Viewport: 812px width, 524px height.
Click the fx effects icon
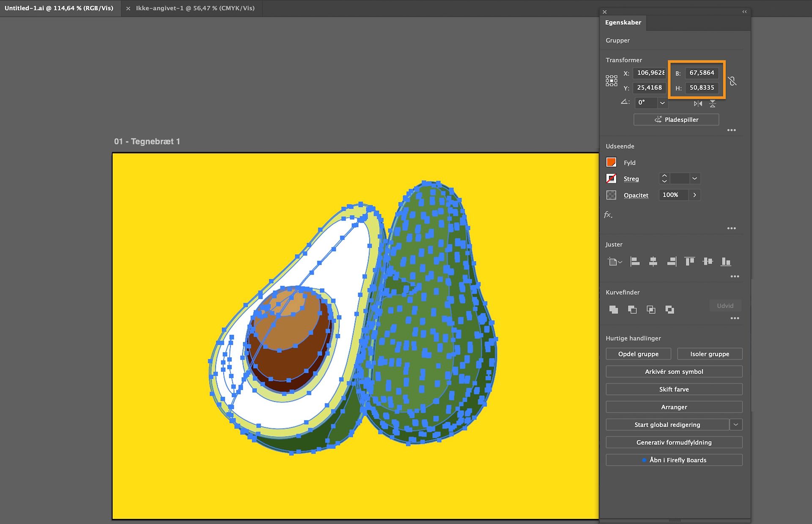coord(608,215)
